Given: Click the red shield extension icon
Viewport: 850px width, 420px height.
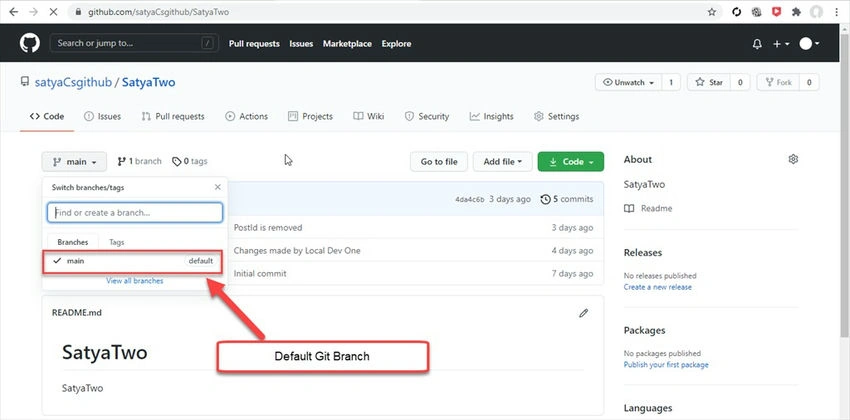Looking at the screenshot, I should tap(776, 12).
